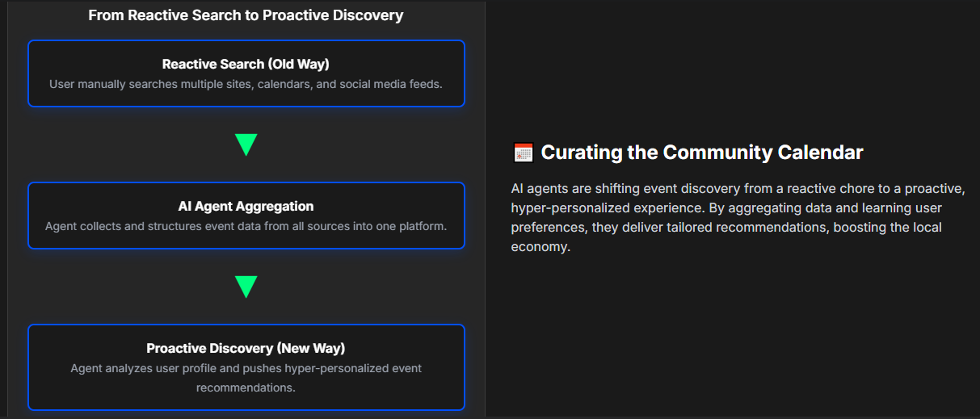This screenshot has width=980, height=419.
Task: Click the 'From Reactive Search to Proactive Discovery' title
Action: click(246, 15)
